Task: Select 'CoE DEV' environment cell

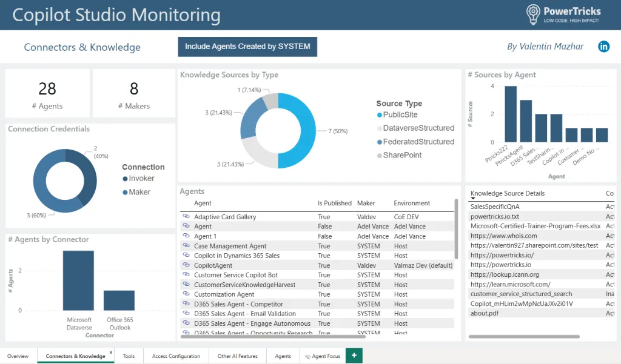Action: pyautogui.click(x=406, y=217)
